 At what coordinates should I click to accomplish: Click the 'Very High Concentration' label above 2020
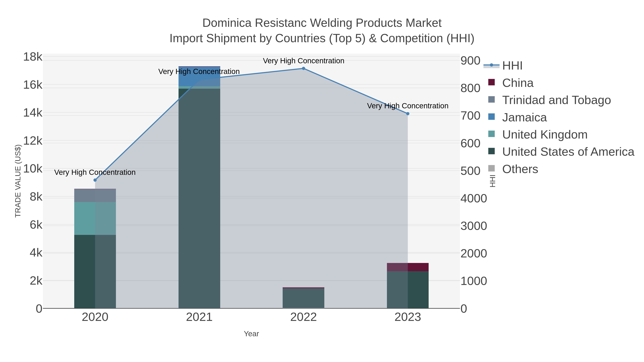95,172
